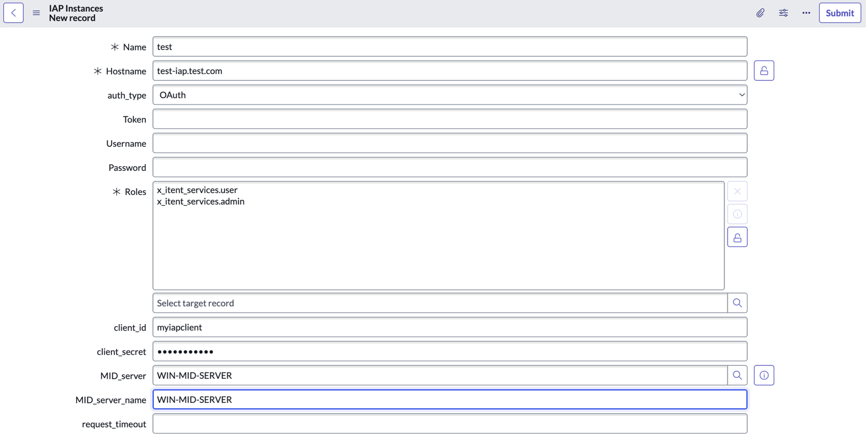The width and height of the screenshot is (868, 442).
Task: Unlock the Hostname field
Action: click(764, 71)
